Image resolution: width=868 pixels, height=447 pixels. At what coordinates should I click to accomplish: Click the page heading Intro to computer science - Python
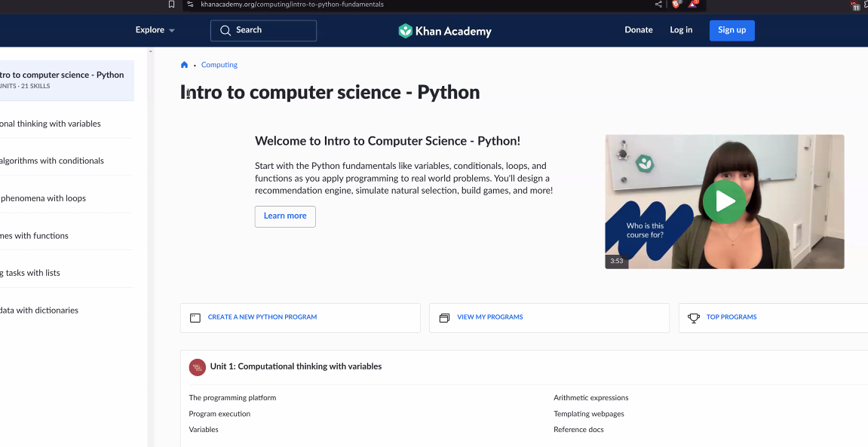(x=330, y=93)
